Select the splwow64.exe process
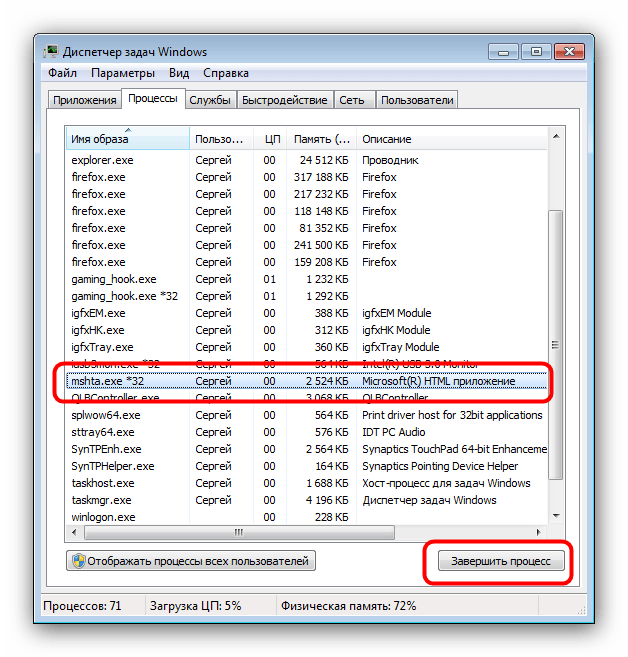This screenshot has height=657, width=628. (306, 415)
